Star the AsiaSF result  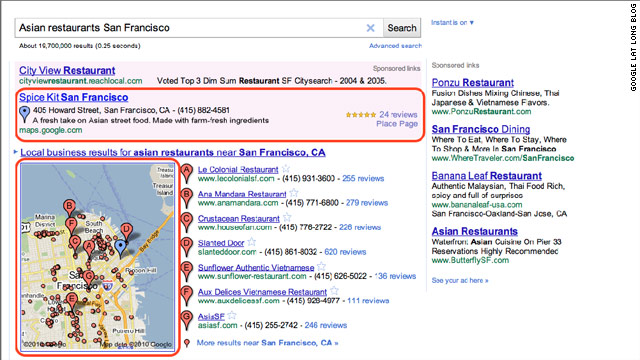[232, 315]
